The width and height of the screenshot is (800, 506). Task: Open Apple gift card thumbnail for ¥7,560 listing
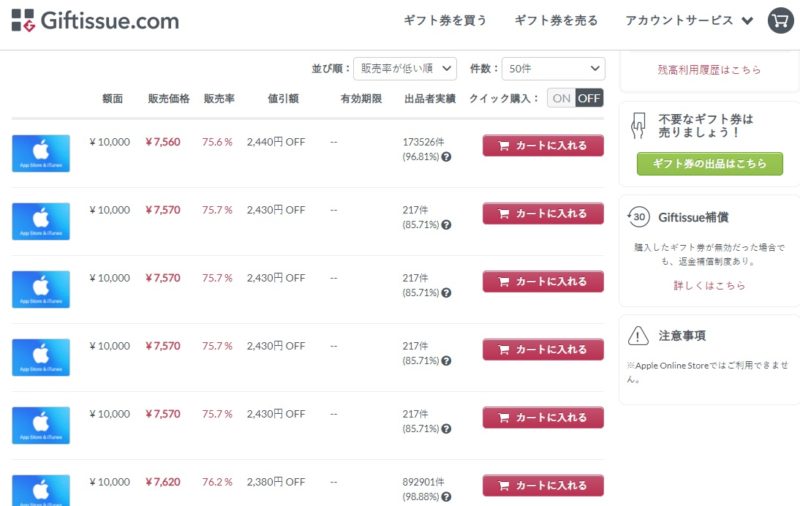pos(41,153)
